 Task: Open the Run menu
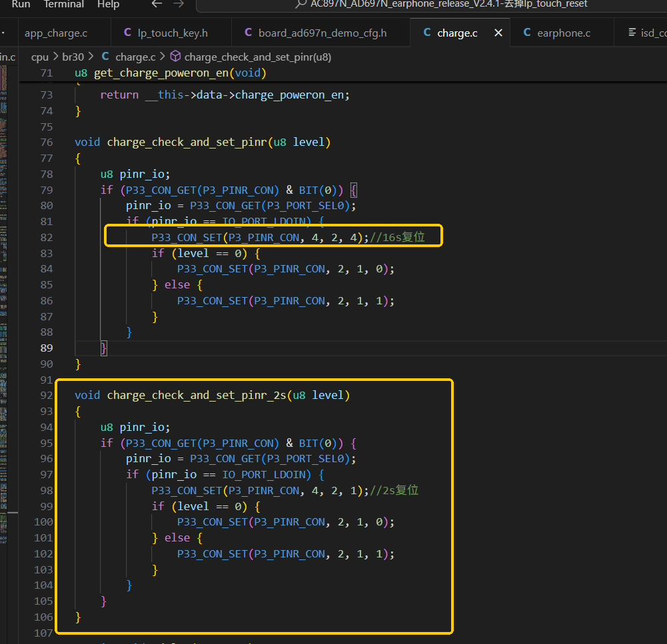(x=21, y=4)
